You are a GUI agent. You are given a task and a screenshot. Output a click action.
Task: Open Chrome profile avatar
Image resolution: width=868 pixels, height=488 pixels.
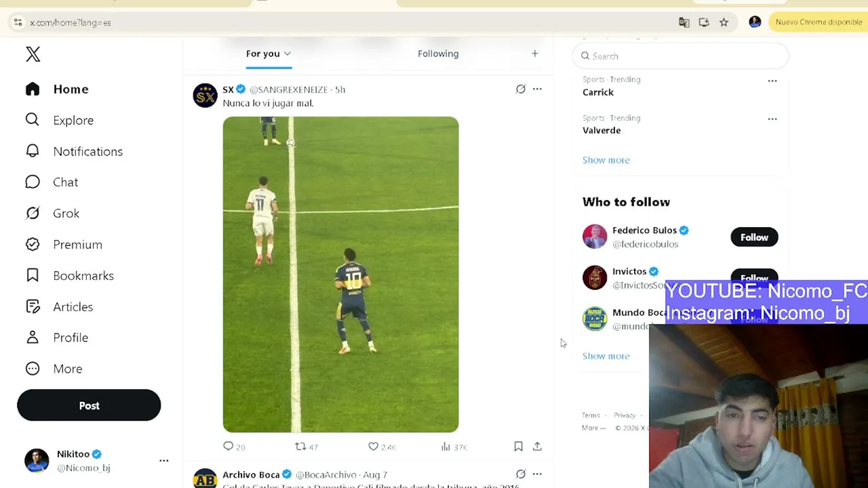point(755,22)
